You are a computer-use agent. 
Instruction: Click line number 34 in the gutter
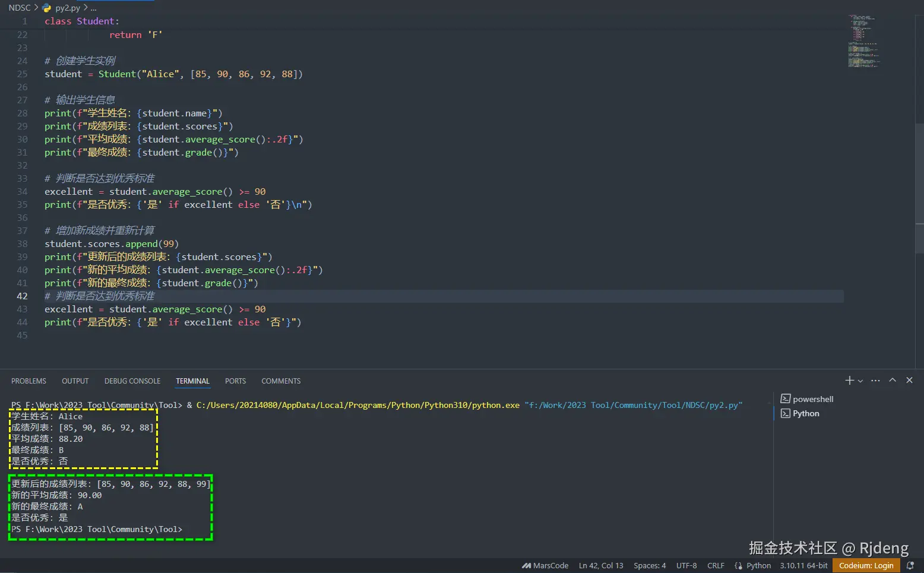(22, 191)
